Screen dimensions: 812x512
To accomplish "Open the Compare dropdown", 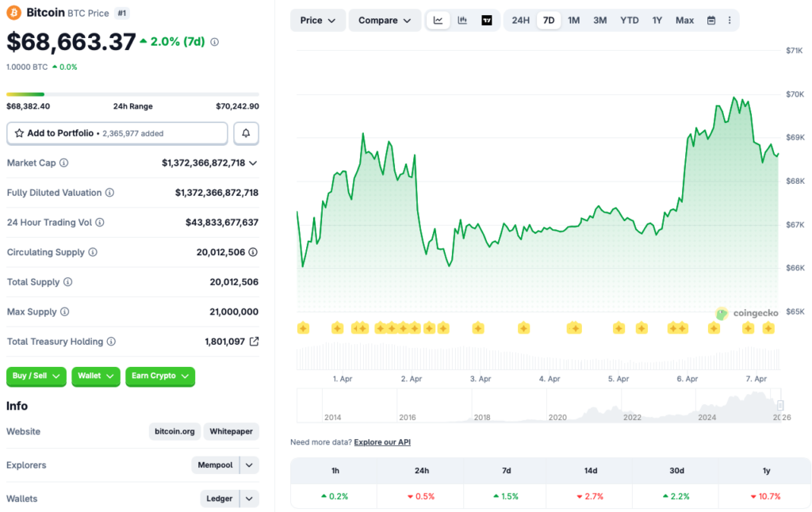I will pyautogui.click(x=385, y=20).
